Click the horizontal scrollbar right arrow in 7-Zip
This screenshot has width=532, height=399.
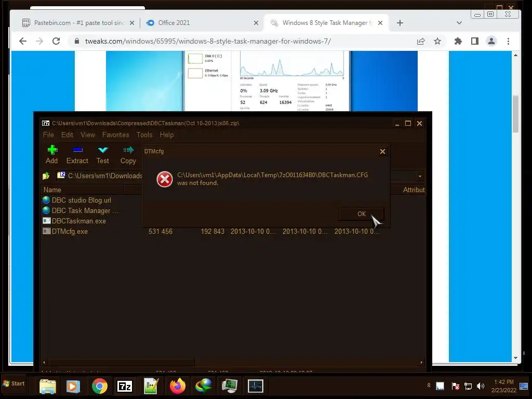(x=421, y=362)
